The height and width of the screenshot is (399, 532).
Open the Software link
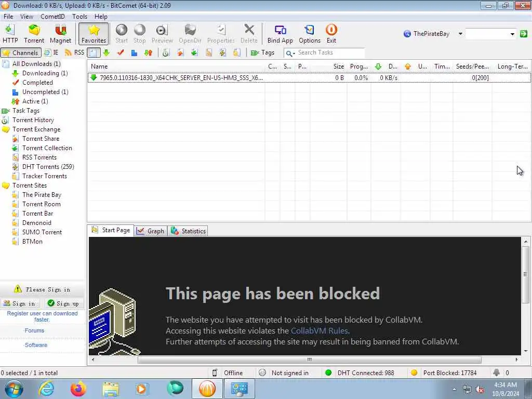(x=36, y=345)
